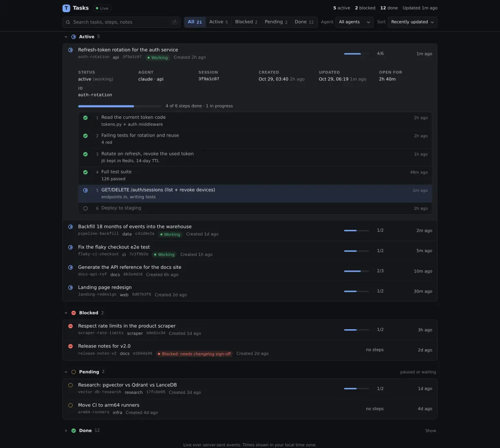Expand Fix the flaky checkout e2e test
The width and height of the screenshot is (500, 448).
[250, 250]
